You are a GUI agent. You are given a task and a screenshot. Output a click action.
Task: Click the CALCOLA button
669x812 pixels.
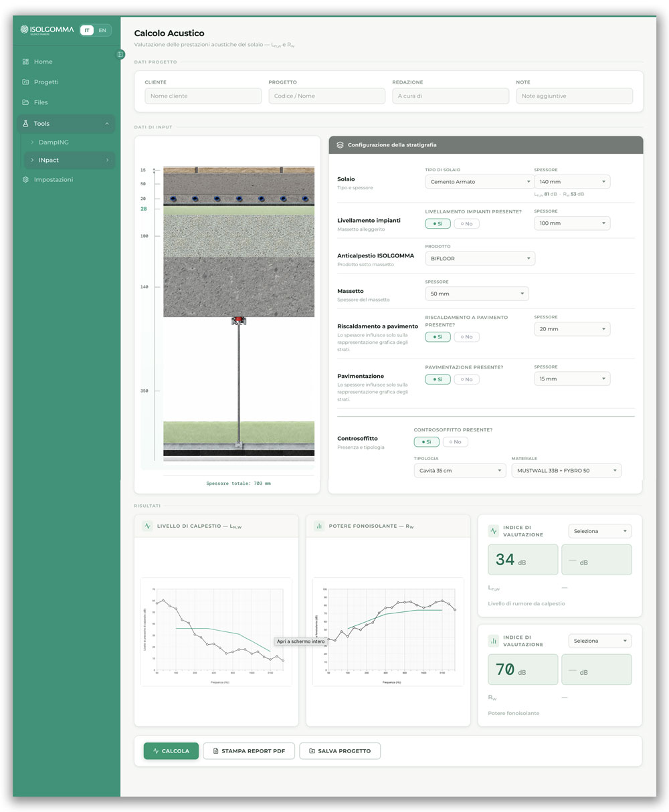171,750
